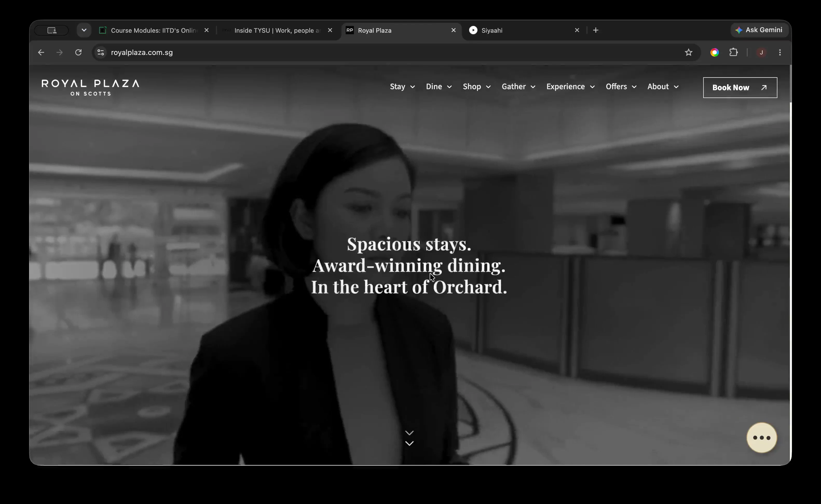The width and height of the screenshot is (821, 504).
Task: Close the Inside TYSU tab
Action: [x=330, y=30]
